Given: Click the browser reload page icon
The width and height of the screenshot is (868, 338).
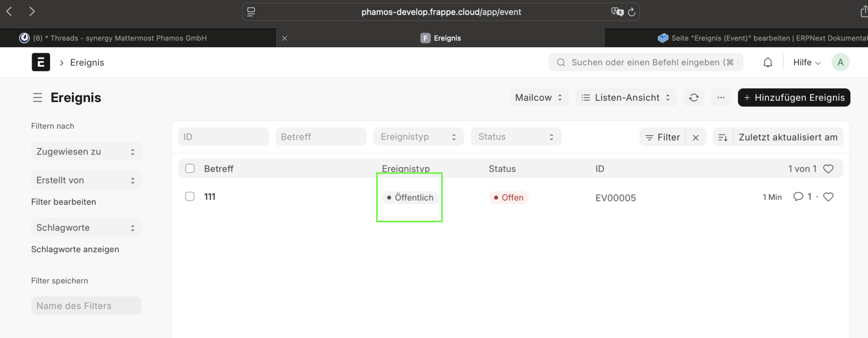Looking at the screenshot, I should [x=631, y=12].
